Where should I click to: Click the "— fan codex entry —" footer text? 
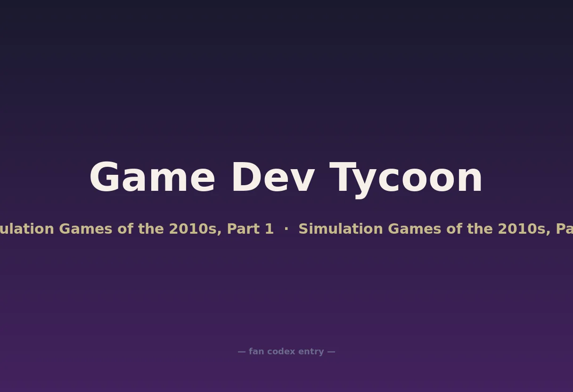pos(286,351)
